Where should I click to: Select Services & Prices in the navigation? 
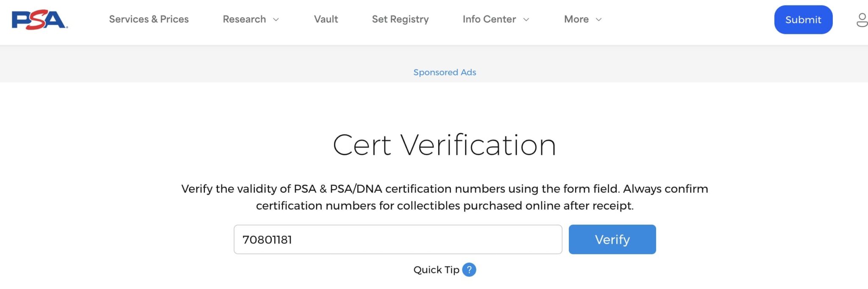(148, 19)
